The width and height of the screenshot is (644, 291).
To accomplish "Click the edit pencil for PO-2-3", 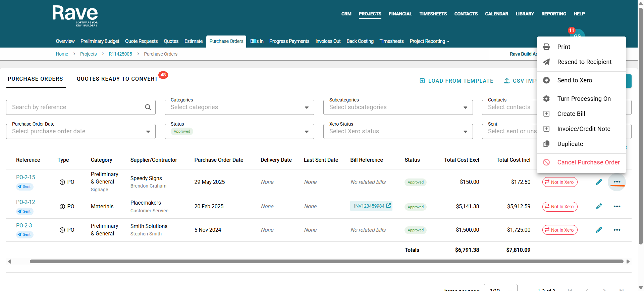I will pyautogui.click(x=599, y=230).
